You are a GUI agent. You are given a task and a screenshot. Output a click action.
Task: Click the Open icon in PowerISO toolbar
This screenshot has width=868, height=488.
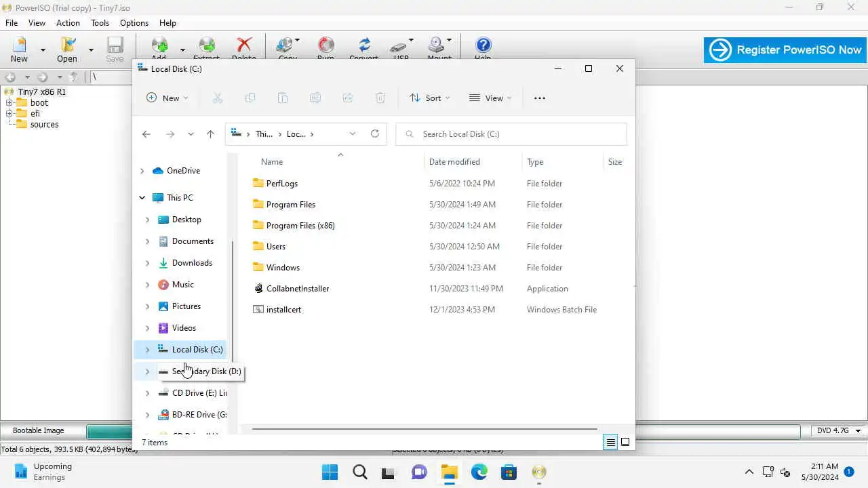[68, 45]
